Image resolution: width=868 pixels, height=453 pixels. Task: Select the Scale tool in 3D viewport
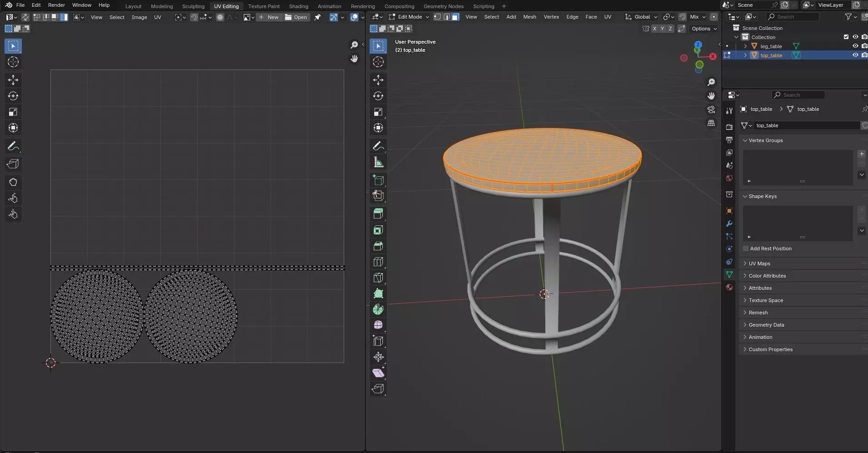click(x=378, y=112)
